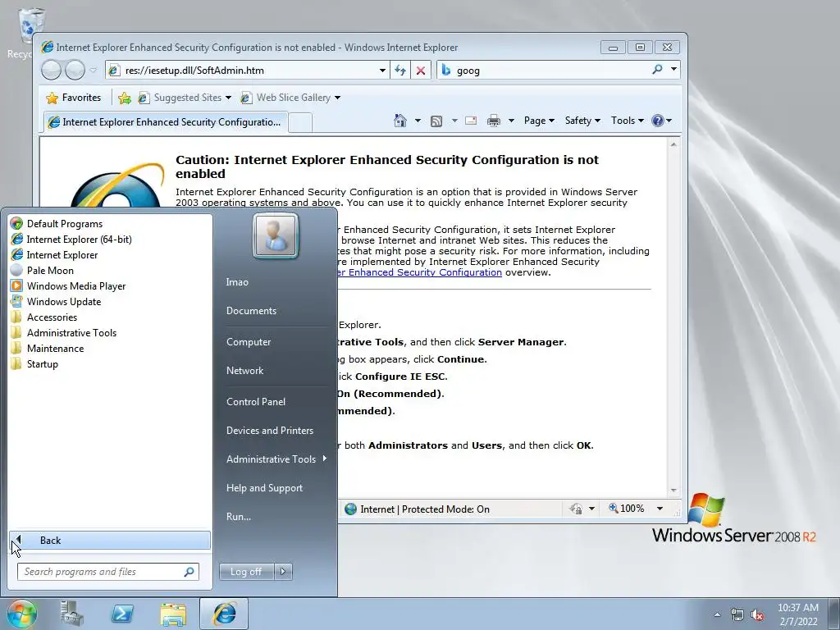The width and height of the screenshot is (840, 630).
Task: Open Default Programs from Start menu
Action: [64, 224]
